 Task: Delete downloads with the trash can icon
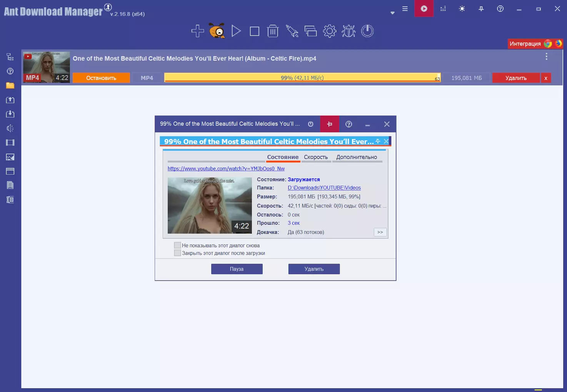tap(273, 31)
